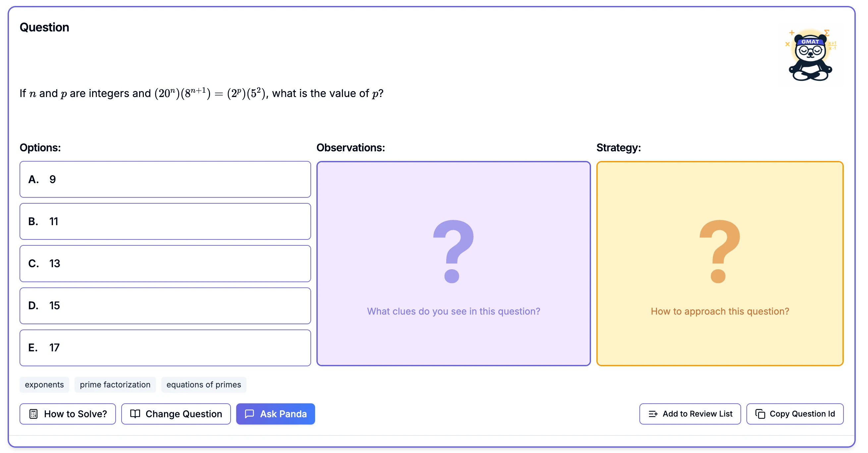The image size is (868, 453).
Task: Select answer option A with value 9
Action: [165, 179]
